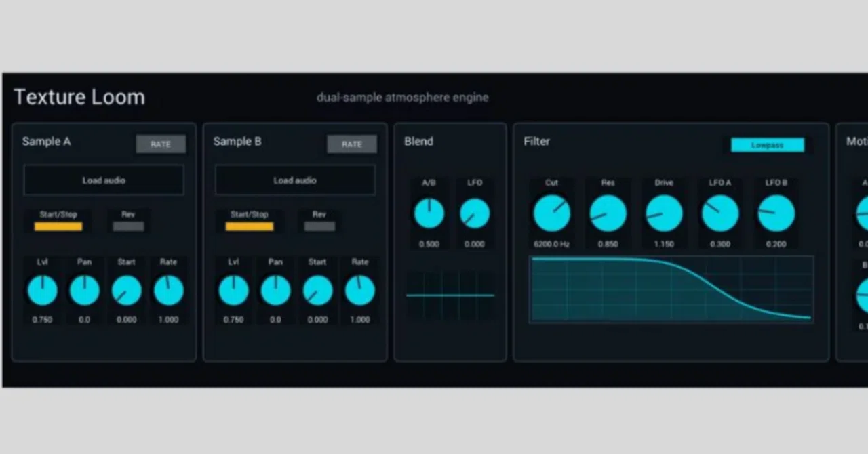Toggle Sample A Rev switch

tap(129, 226)
